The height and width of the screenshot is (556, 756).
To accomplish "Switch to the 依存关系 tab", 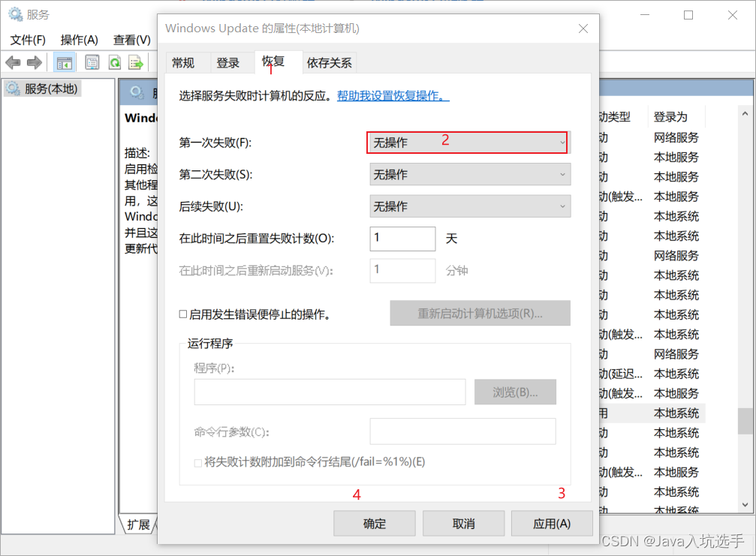I will (330, 62).
